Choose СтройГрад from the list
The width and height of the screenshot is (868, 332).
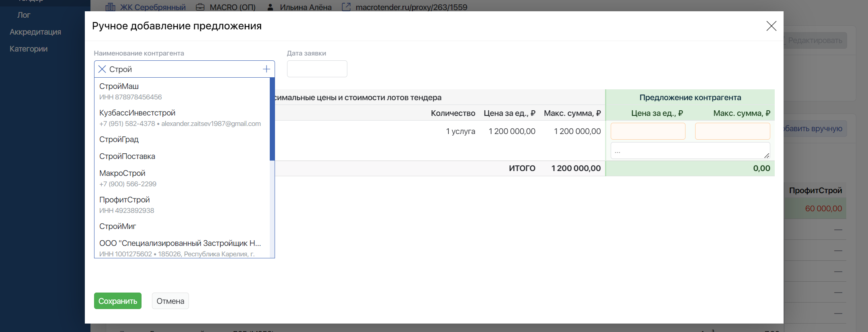coord(119,140)
